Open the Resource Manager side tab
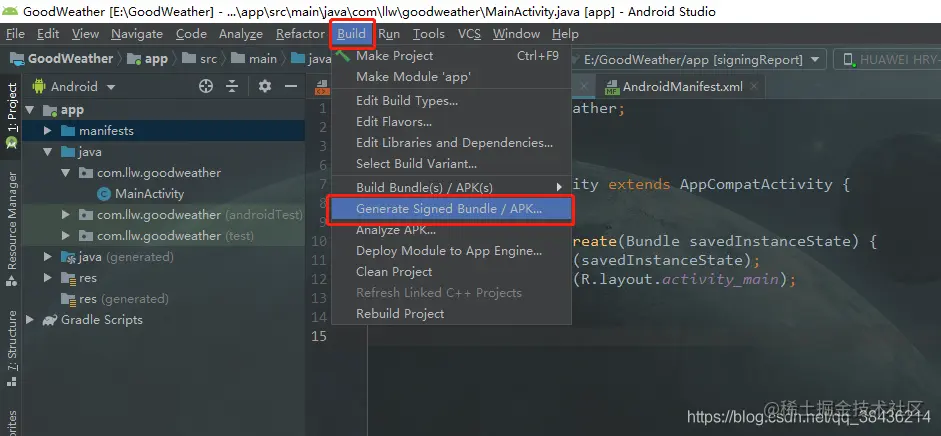 [x=11, y=229]
